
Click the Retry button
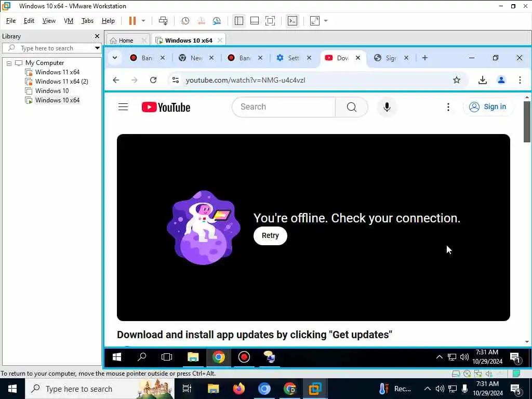pyautogui.click(x=270, y=235)
